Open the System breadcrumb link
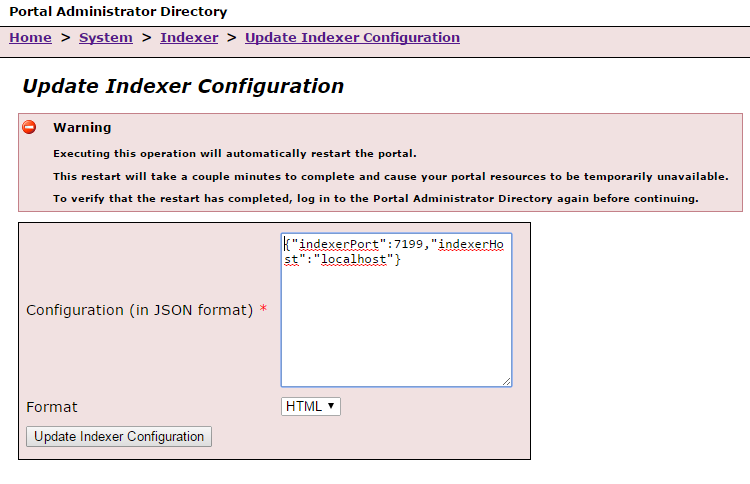Viewport: 750px width, 484px height. point(106,37)
